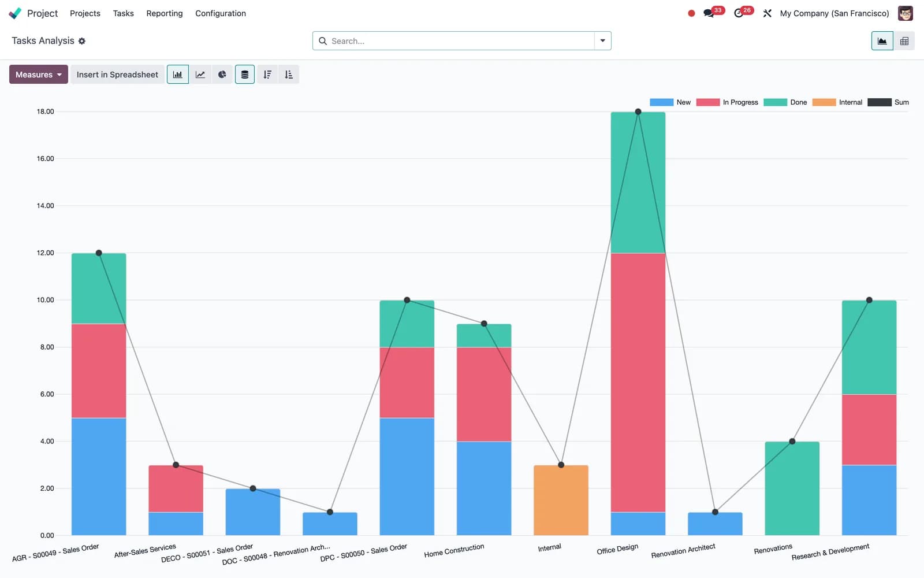Viewport: 924px width, 578px height.
Task: Open the debug tools wrench icon
Action: point(767,13)
